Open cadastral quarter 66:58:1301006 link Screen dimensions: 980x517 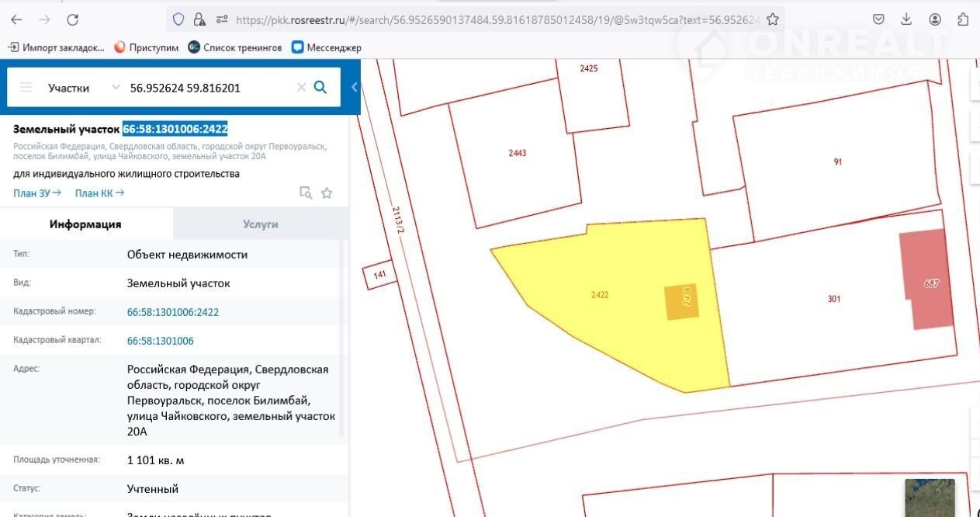coord(160,341)
